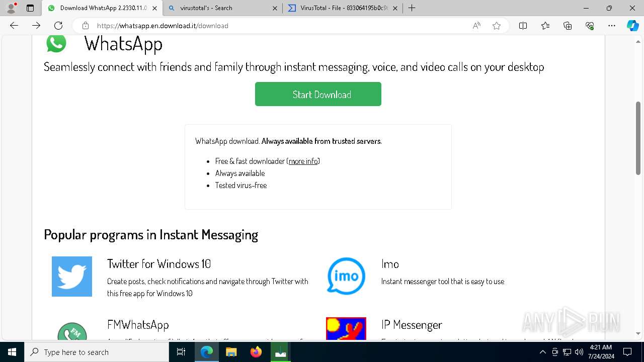Click the 'WhatsApp' page title text
This screenshot has width=644, height=362.
(x=123, y=44)
